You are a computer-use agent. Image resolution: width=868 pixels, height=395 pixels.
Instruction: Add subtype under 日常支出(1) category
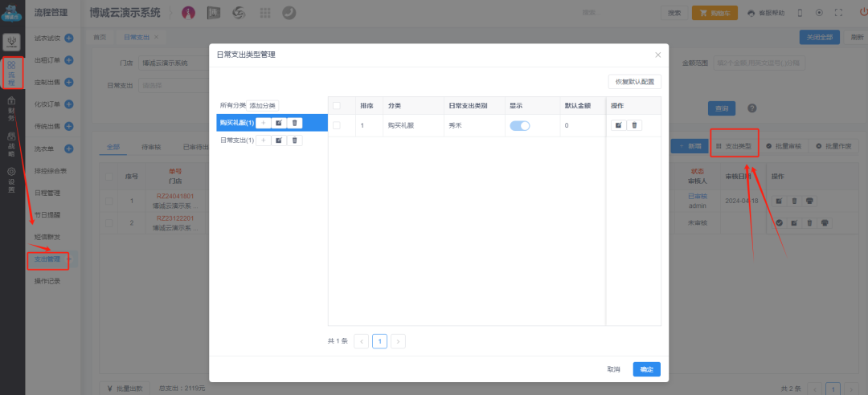[263, 140]
